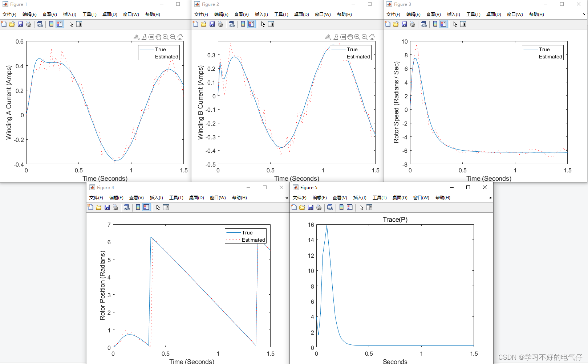Click zoom out icon above Figure 2 plot
Viewport: 588px width, 364px height.
click(x=365, y=37)
